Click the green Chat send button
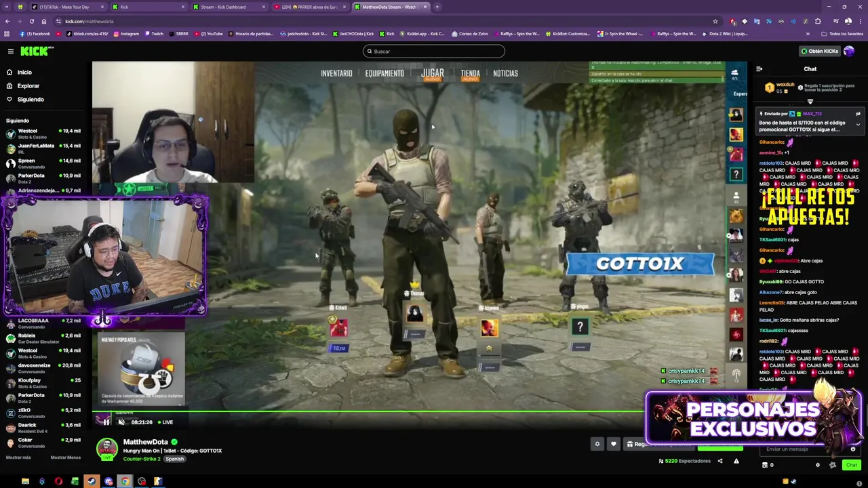868x488 pixels. [x=852, y=465]
